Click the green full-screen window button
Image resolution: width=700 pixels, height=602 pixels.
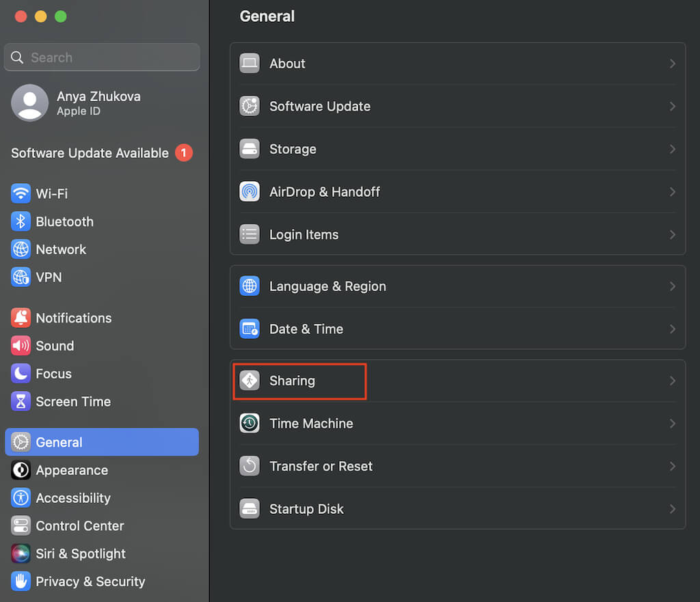coord(61,16)
